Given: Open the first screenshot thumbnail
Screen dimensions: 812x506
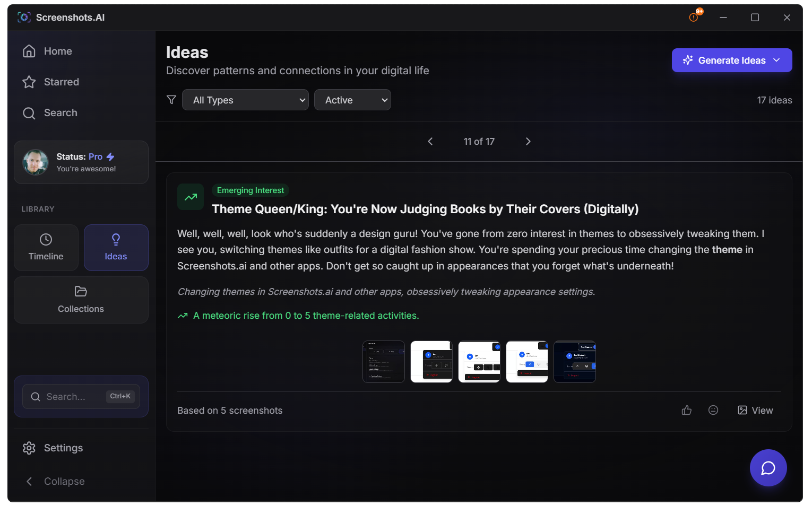Looking at the screenshot, I should tap(383, 361).
